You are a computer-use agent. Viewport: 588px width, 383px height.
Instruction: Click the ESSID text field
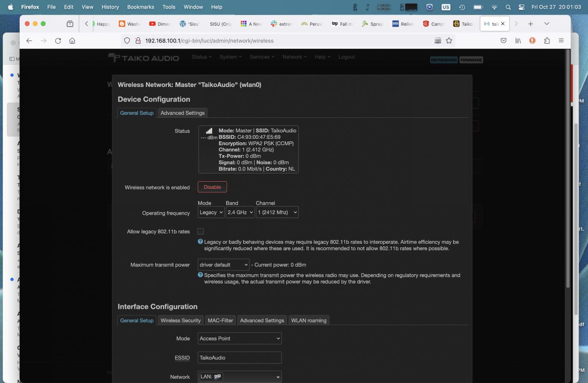click(x=240, y=358)
